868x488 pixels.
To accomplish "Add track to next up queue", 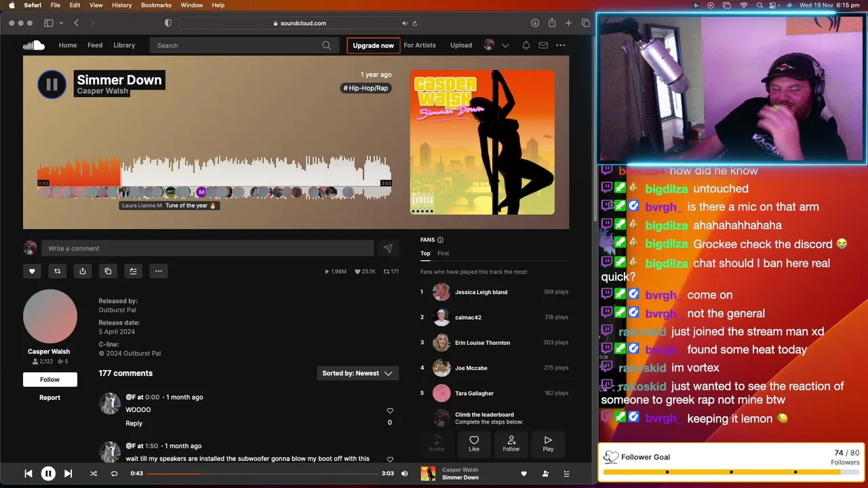I will [x=133, y=271].
